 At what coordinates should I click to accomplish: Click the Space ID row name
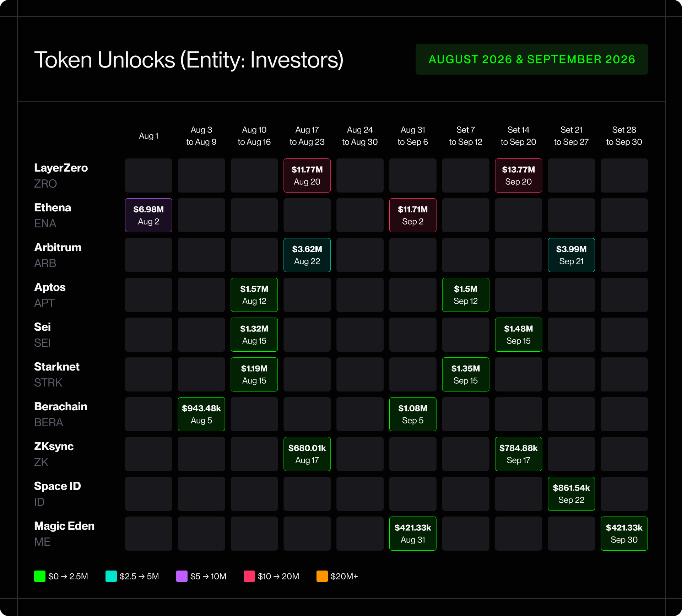click(58, 486)
